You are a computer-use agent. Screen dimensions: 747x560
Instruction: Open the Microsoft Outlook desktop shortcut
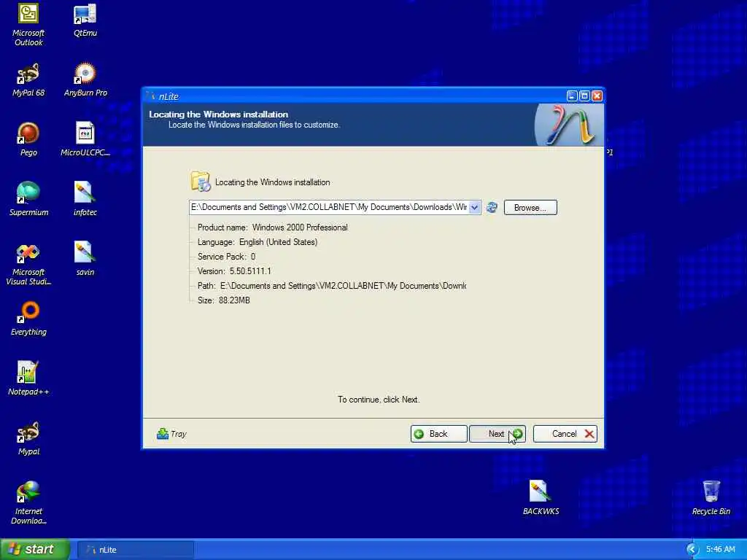tap(28, 25)
